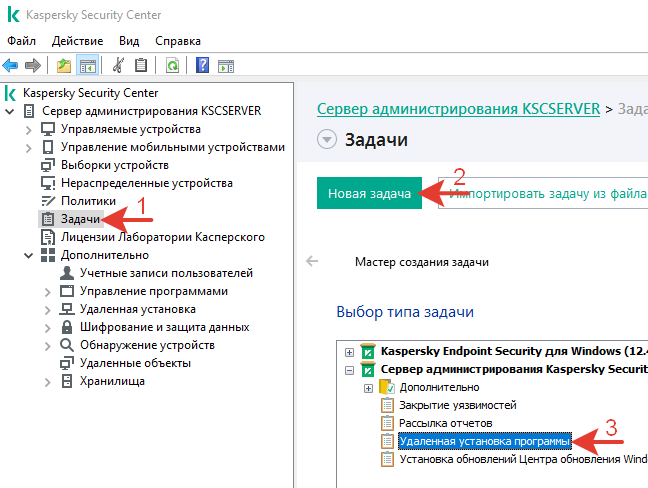The image size is (648, 488).
Task: Click the Refresh toolbar icon
Action: click(172, 65)
